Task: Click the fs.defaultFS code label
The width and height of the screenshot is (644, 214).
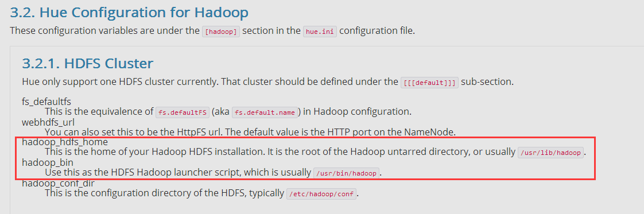Action: click(183, 112)
